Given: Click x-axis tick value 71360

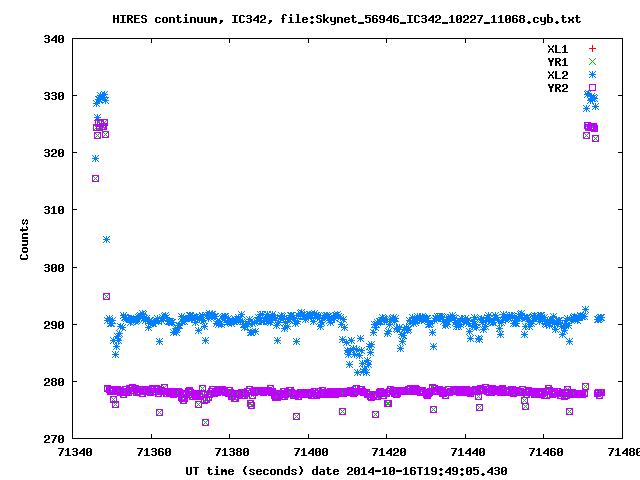Looking at the screenshot, I should 154,452.
